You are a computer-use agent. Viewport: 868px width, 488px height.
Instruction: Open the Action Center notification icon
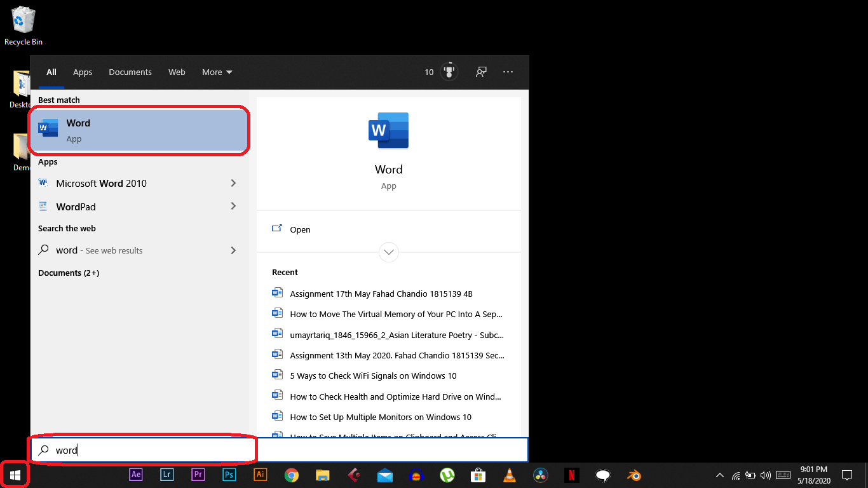click(x=847, y=475)
